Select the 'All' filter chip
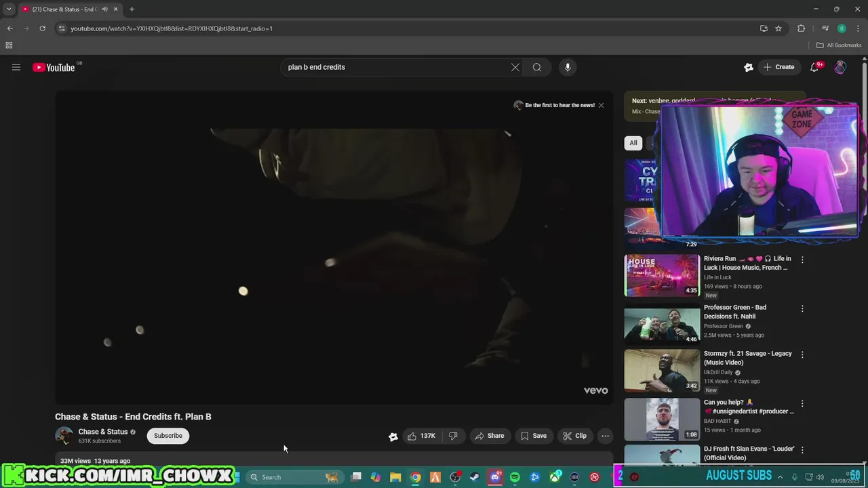This screenshot has width=868, height=488. 633,143
